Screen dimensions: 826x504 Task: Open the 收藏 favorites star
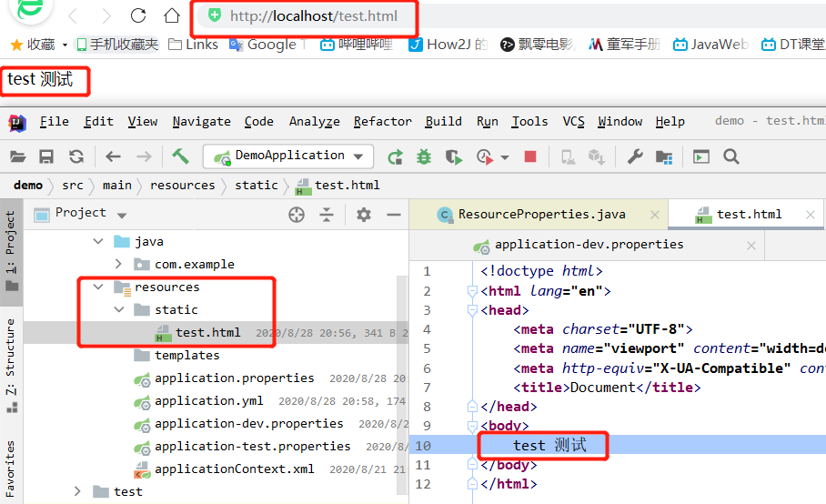(x=17, y=45)
